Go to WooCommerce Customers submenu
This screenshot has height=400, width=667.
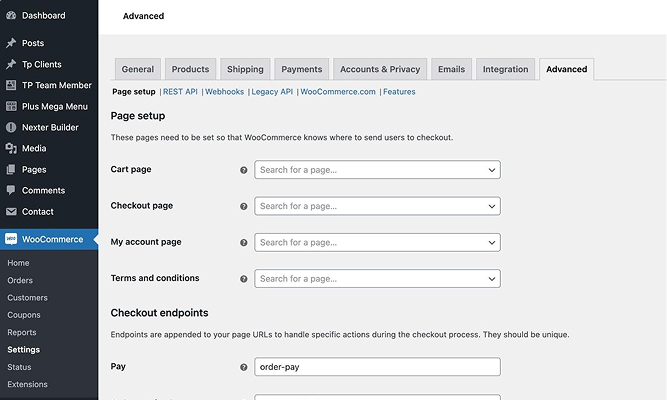click(x=27, y=297)
